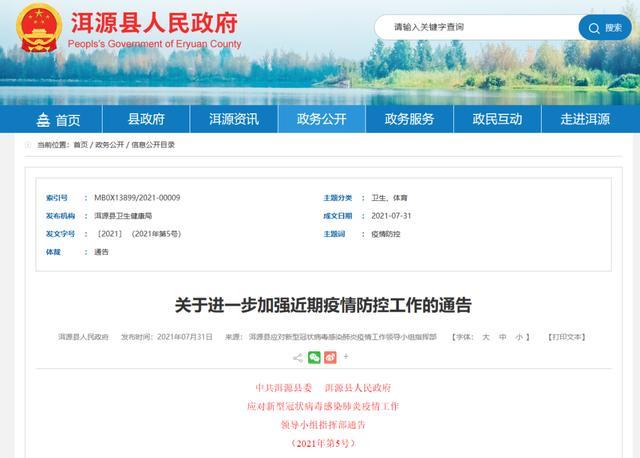Set font size to large (大)

[x=487, y=338]
